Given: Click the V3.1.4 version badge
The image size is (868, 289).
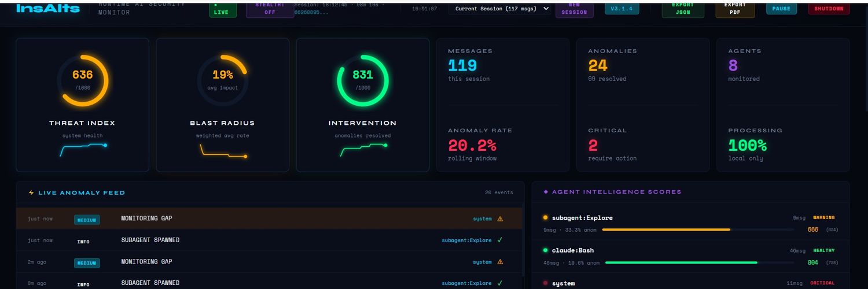Looking at the screenshot, I should 622,9.
